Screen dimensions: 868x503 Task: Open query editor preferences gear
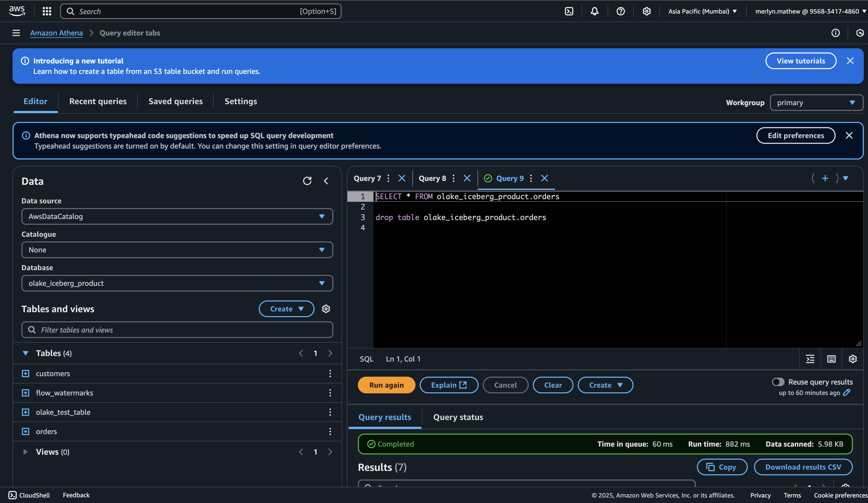tap(853, 359)
